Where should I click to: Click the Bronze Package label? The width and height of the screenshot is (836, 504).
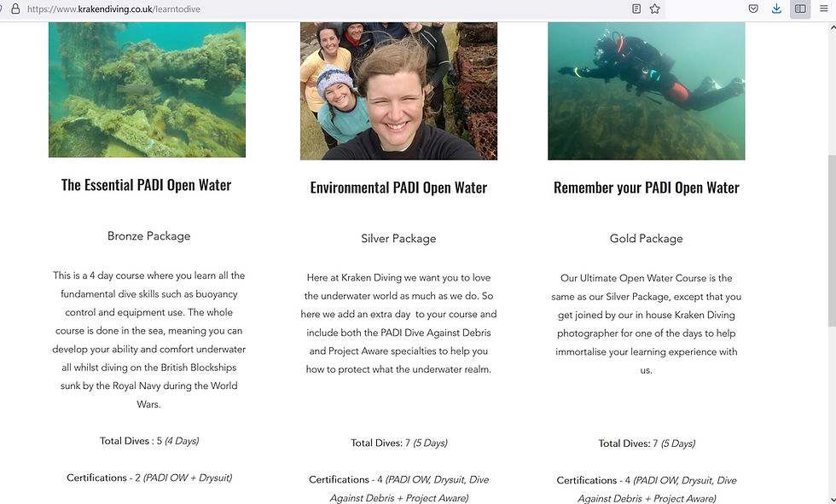coord(148,236)
